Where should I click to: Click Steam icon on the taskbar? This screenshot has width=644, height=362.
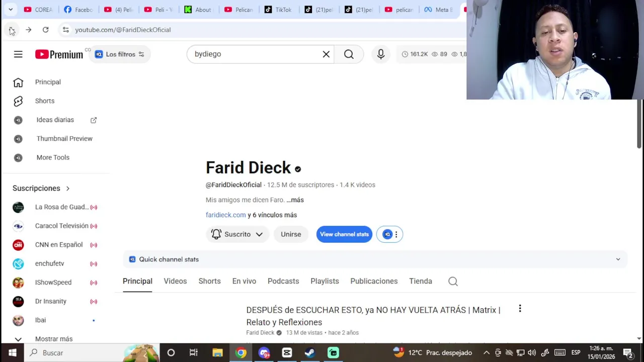click(310, 353)
